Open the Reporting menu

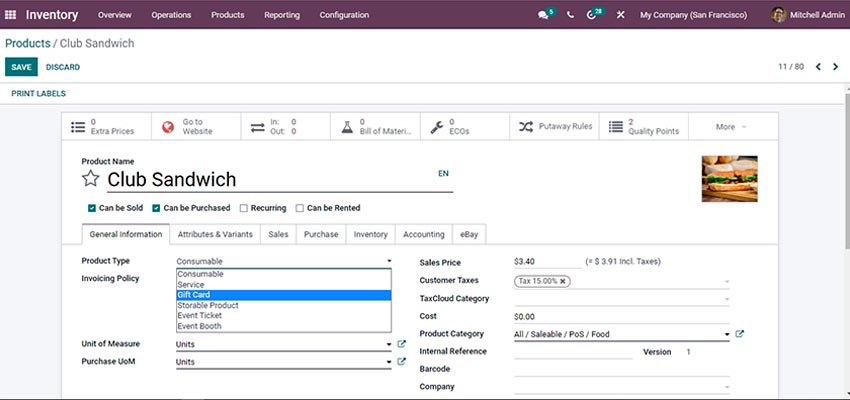click(x=282, y=15)
